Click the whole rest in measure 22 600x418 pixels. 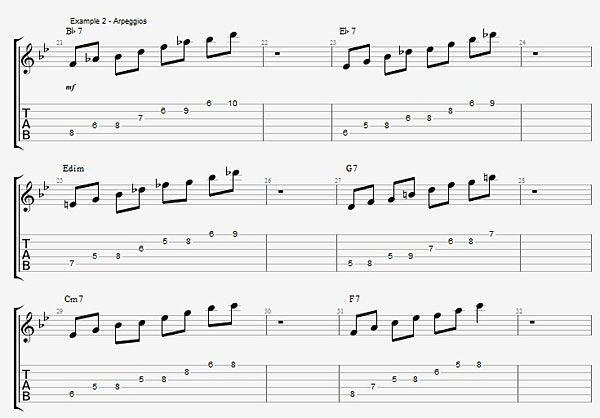pos(277,54)
